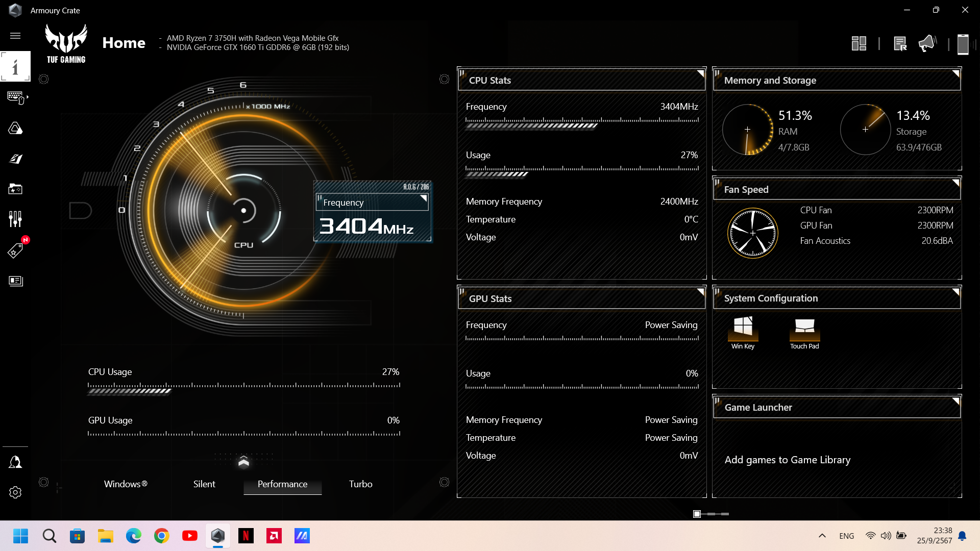
Task: Open the app diagnostics log icon
Action: coord(900,43)
